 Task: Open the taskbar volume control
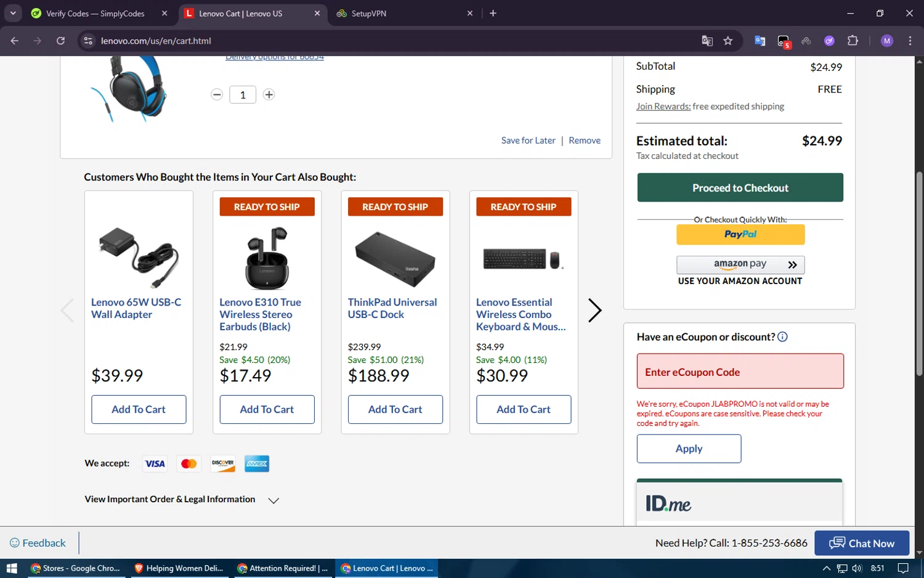[x=857, y=568]
